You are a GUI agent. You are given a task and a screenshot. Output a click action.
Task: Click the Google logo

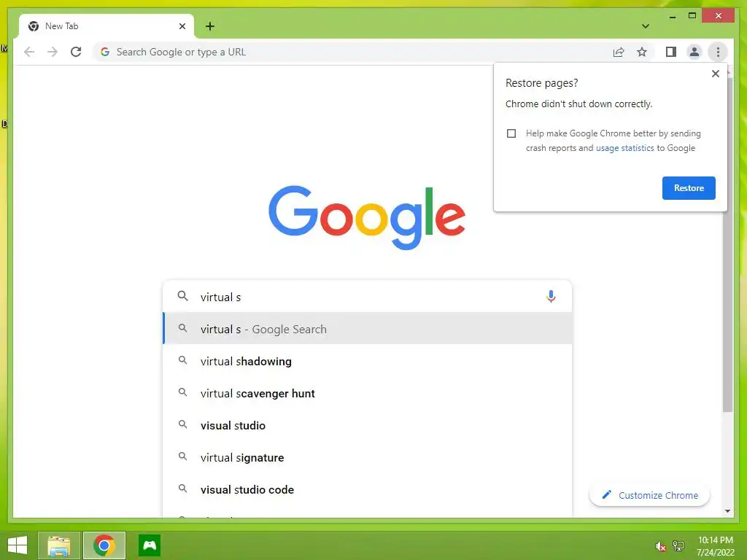point(367,217)
